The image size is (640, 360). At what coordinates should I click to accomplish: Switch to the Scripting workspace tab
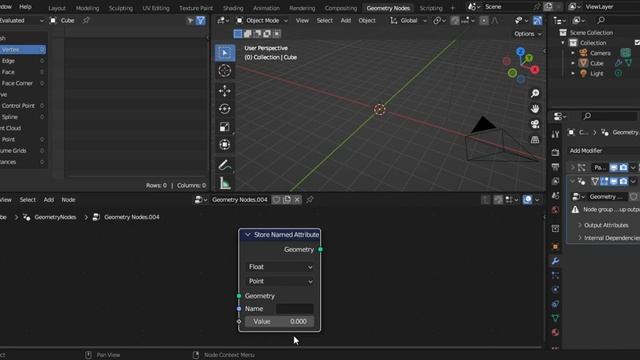(431, 8)
